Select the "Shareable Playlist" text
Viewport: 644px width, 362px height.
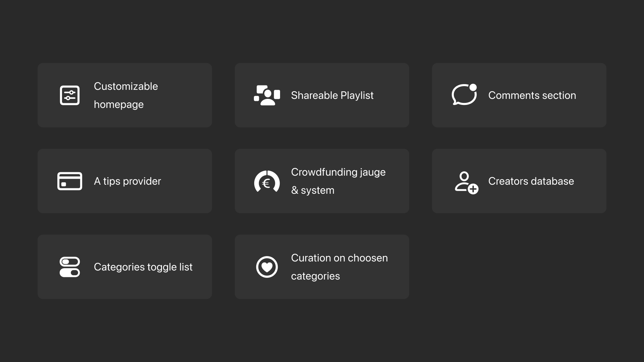coord(332,95)
